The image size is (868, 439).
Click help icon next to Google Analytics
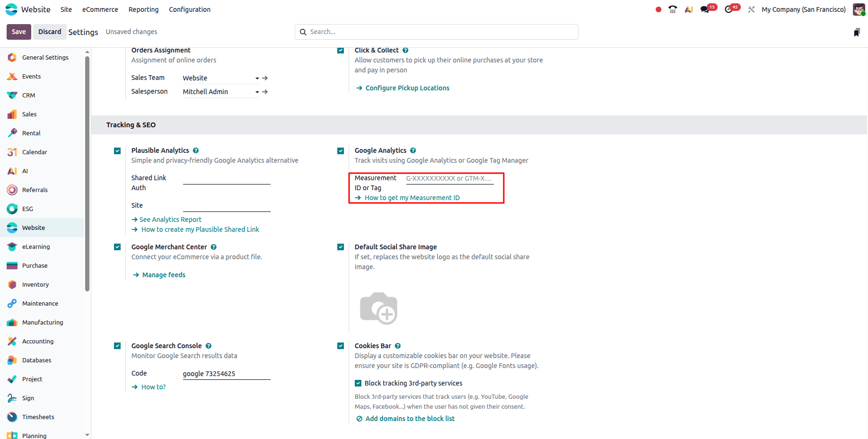pyautogui.click(x=413, y=150)
